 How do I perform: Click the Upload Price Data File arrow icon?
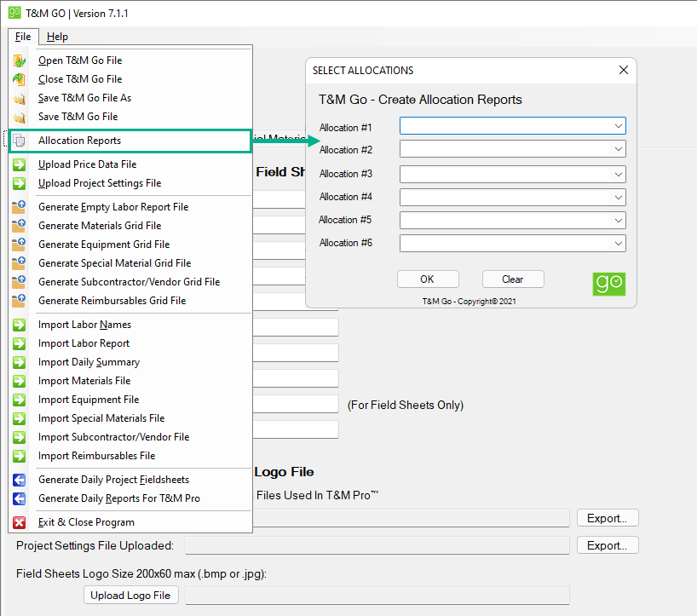click(19, 164)
